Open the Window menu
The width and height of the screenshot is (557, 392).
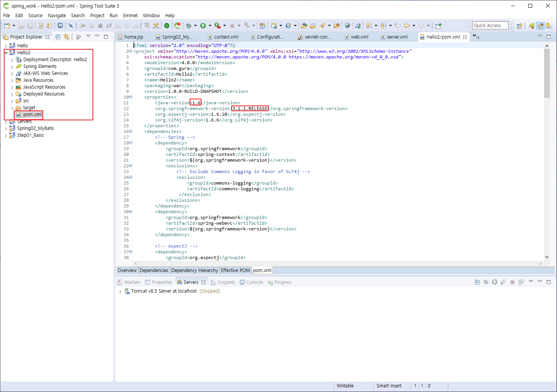pyautogui.click(x=151, y=15)
